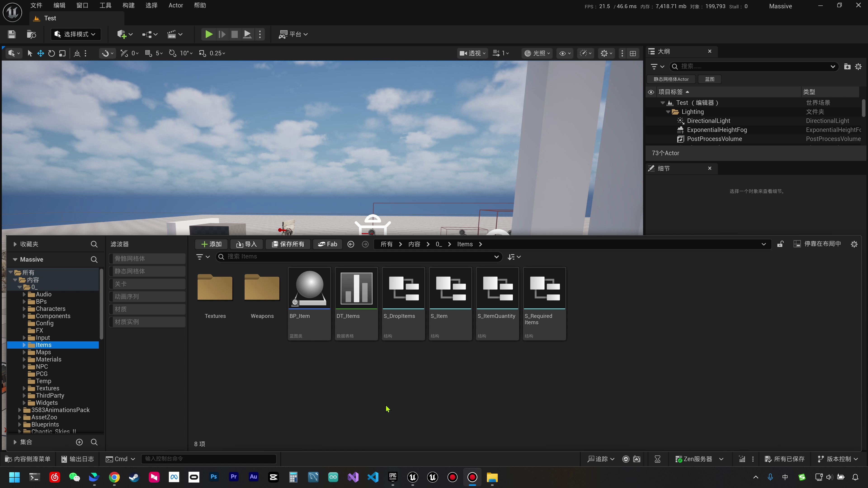Click the content browser lock icon
Image resolution: width=868 pixels, height=488 pixels.
[780, 244]
